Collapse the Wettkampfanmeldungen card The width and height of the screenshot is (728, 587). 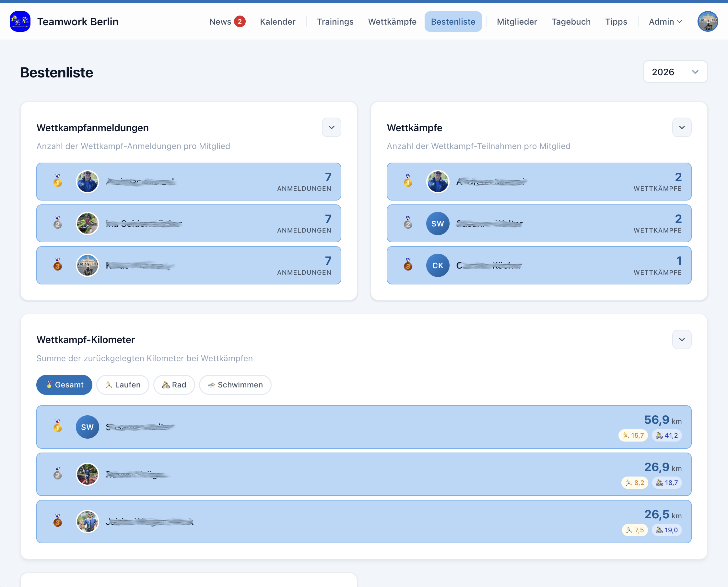(x=331, y=128)
